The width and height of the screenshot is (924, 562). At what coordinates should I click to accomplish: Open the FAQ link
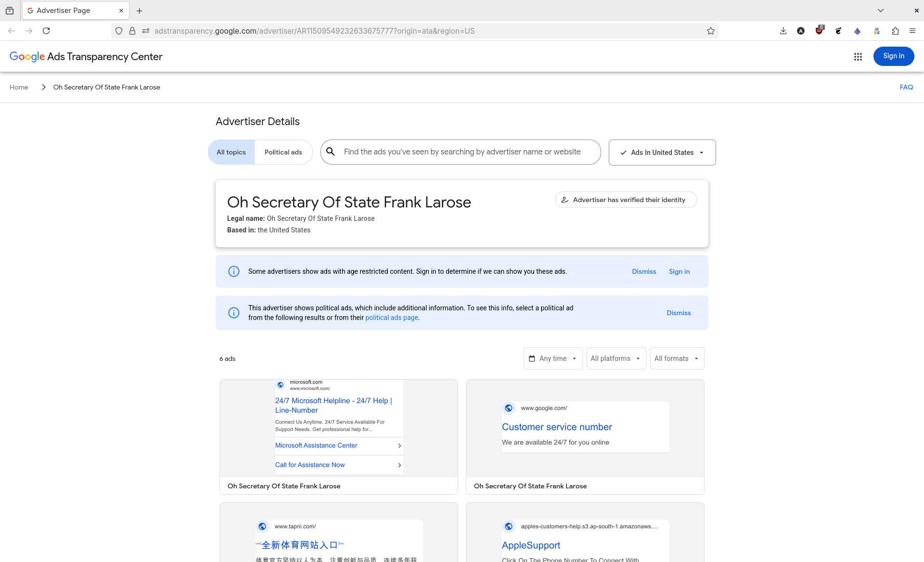(x=906, y=87)
